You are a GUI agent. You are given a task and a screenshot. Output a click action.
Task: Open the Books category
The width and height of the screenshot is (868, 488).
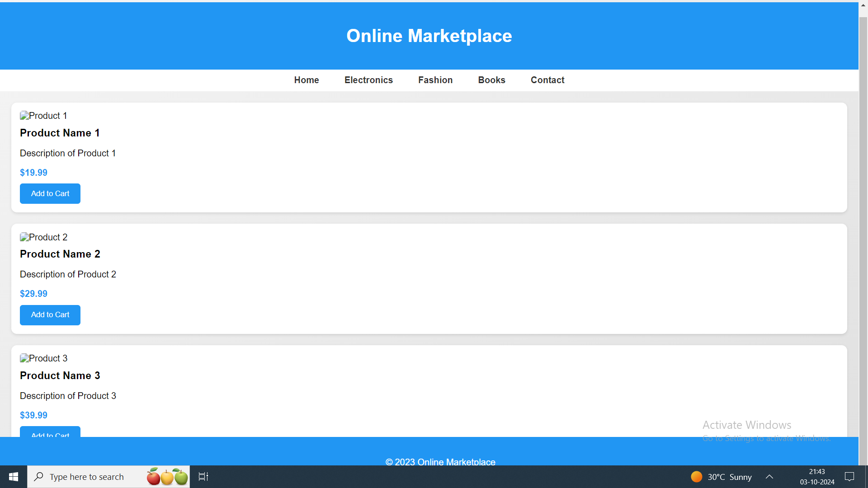pyautogui.click(x=491, y=80)
